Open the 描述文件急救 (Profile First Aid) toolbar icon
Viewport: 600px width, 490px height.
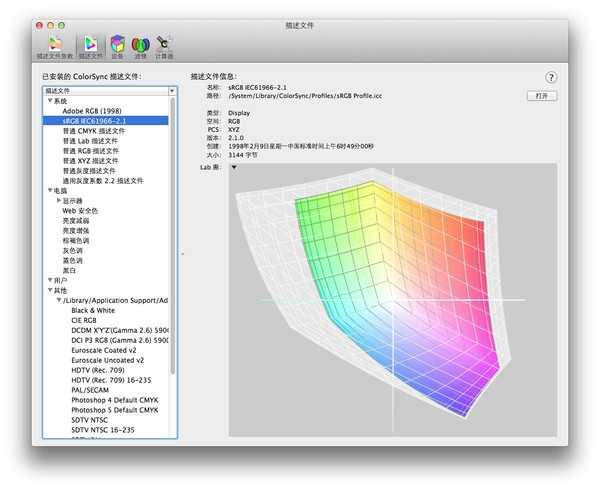pos(56,45)
